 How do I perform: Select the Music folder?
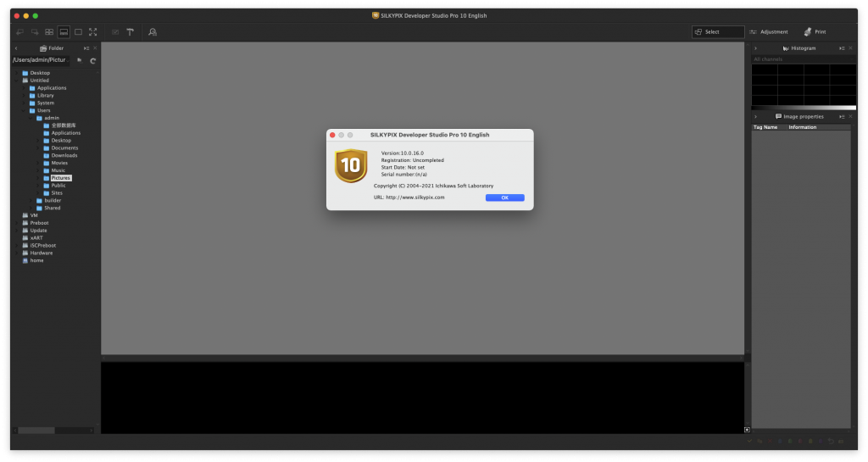point(58,170)
